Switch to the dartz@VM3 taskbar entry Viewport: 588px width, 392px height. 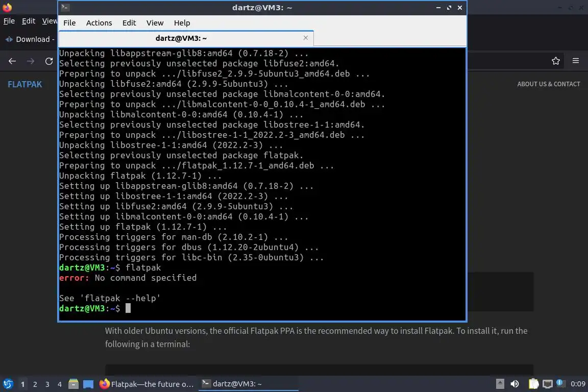tap(248, 384)
